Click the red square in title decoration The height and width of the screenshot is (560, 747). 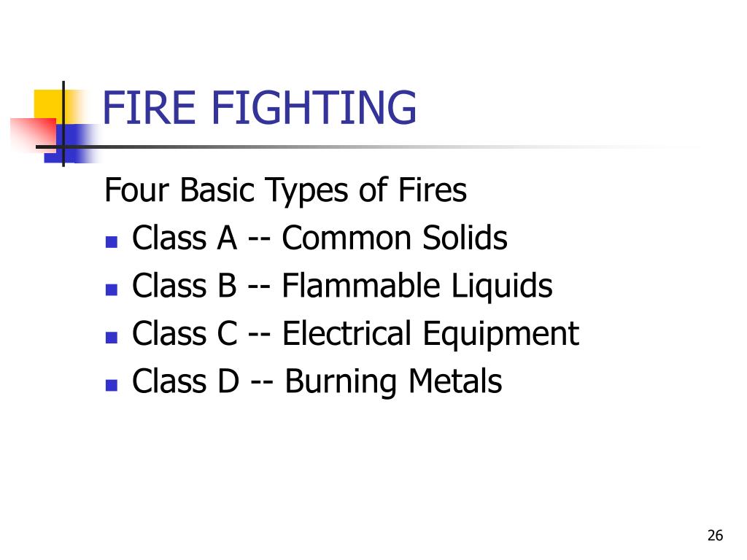(33, 133)
